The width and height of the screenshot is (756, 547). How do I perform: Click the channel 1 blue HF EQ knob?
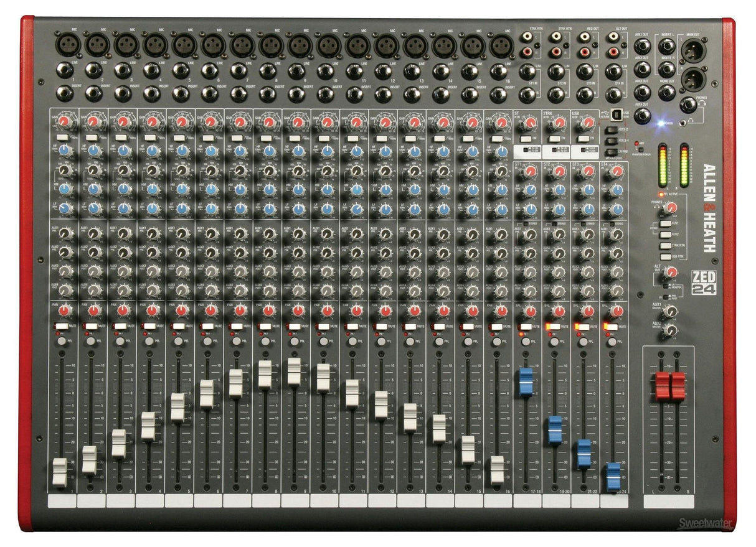coord(64,151)
